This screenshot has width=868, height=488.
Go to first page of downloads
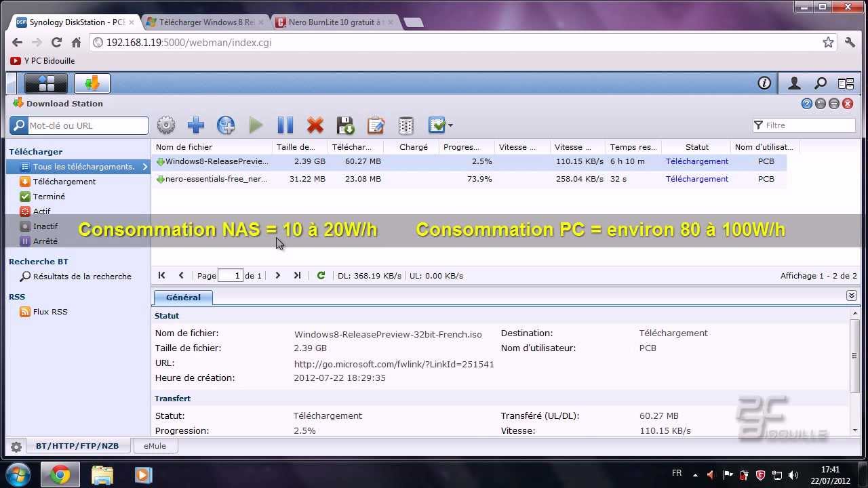tap(161, 276)
